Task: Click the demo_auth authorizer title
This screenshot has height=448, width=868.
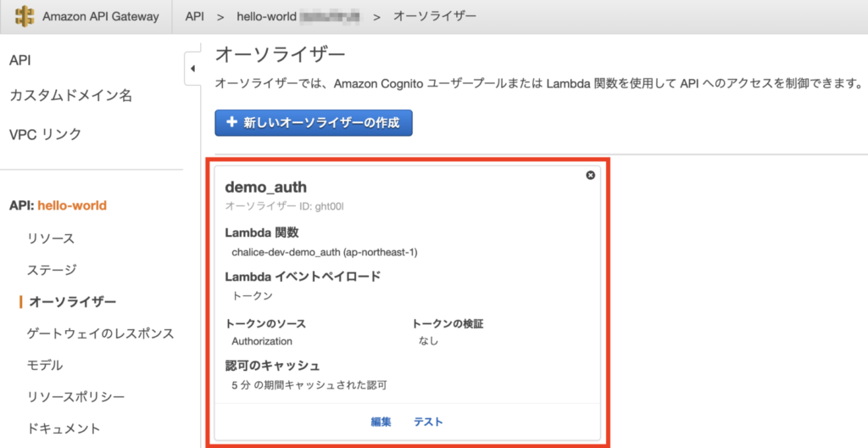Action: 265,187
